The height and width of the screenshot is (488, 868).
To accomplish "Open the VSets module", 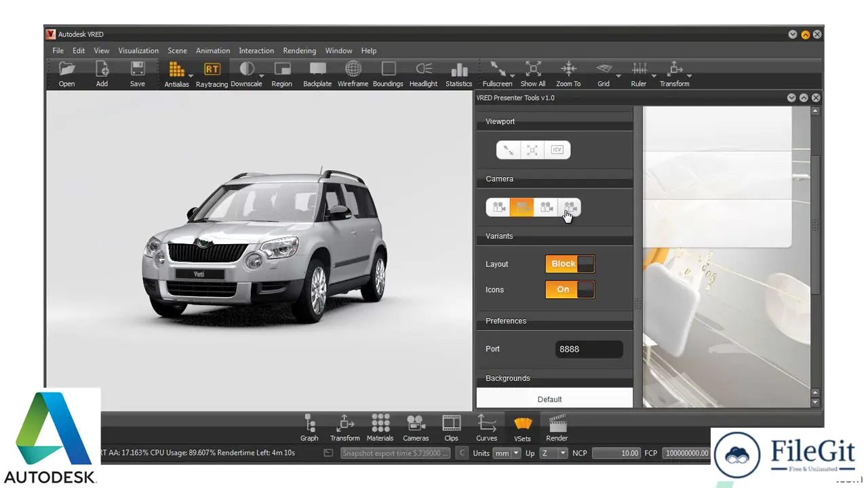I will coord(522,428).
